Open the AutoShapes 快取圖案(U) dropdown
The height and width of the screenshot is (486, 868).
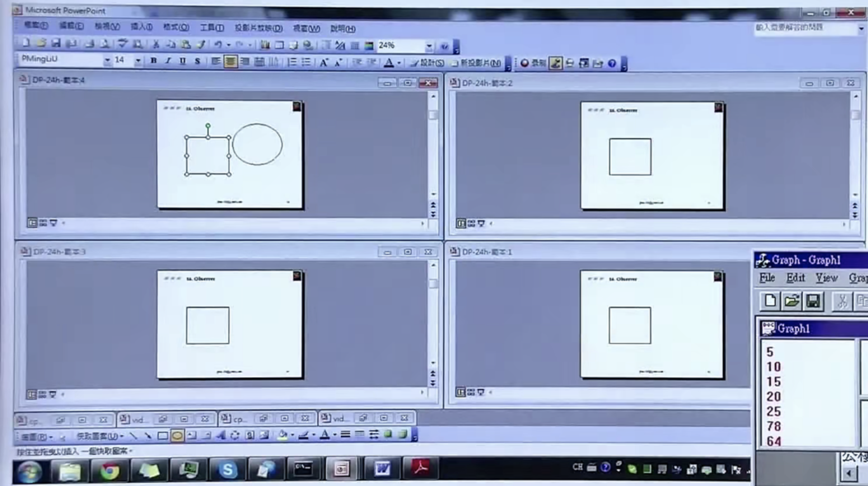(x=100, y=436)
